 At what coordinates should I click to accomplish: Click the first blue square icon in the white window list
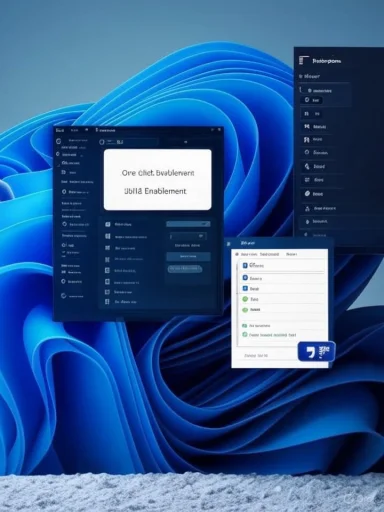point(245,265)
